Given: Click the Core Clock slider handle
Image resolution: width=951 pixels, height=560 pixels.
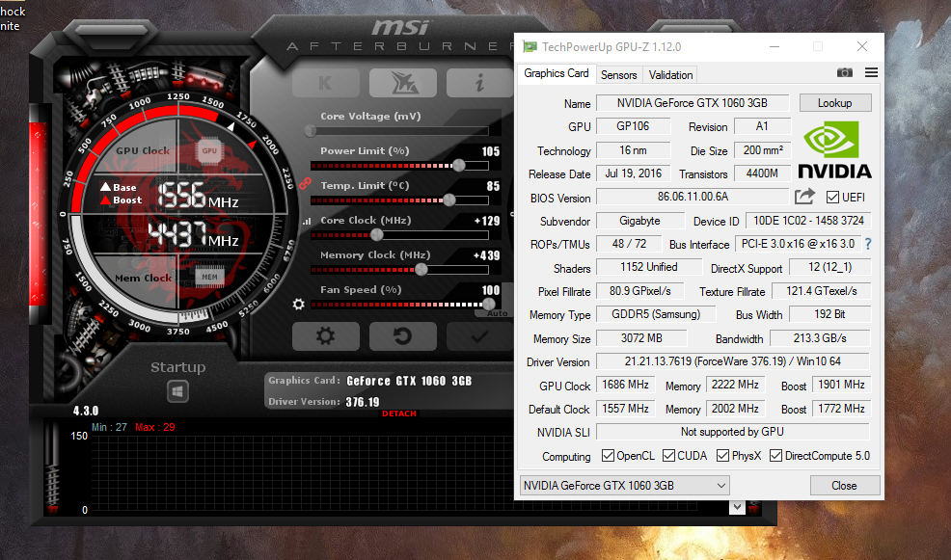Looking at the screenshot, I should click(377, 234).
